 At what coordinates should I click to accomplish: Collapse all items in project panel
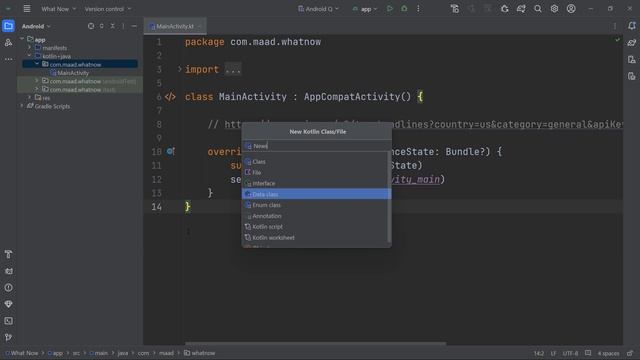click(113, 26)
